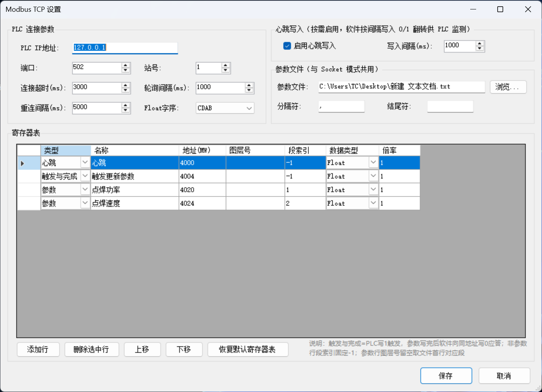Decrease the 站号 station number
The width and height of the screenshot is (542, 392).
[x=226, y=70]
